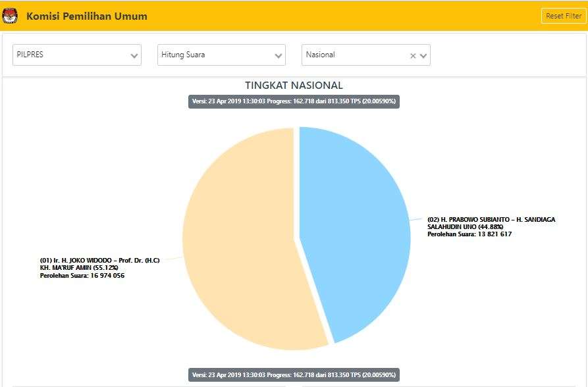Click the chevron beside the Nasional field
Screen dimensions: 588x387
(423, 56)
